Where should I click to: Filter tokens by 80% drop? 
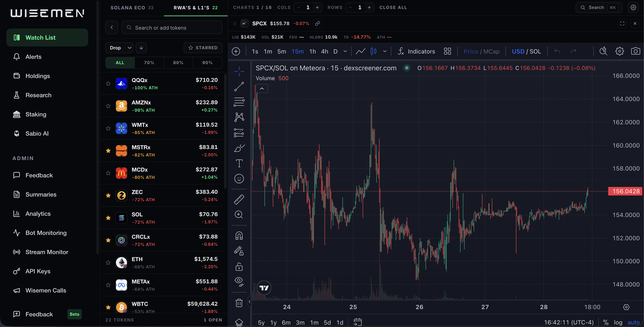point(178,62)
